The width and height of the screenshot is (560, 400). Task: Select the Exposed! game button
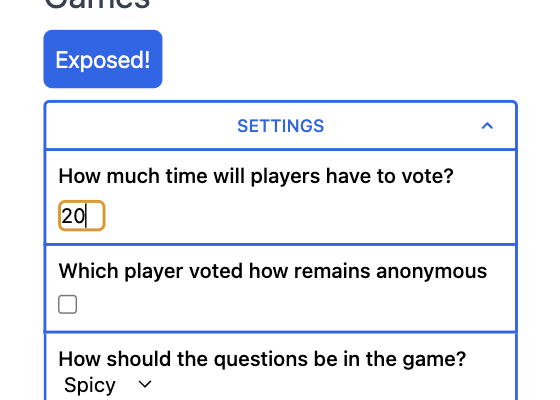point(103,59)
